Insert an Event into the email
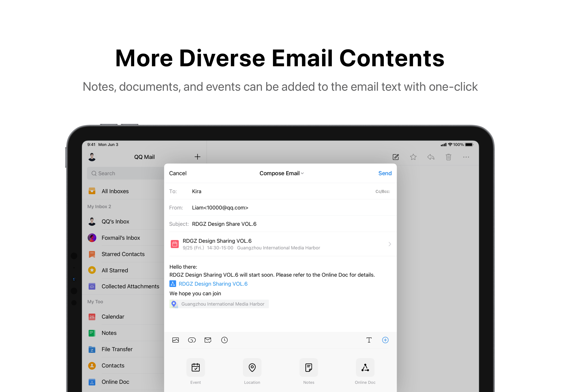Screen dimensions: 561x392 195,368
